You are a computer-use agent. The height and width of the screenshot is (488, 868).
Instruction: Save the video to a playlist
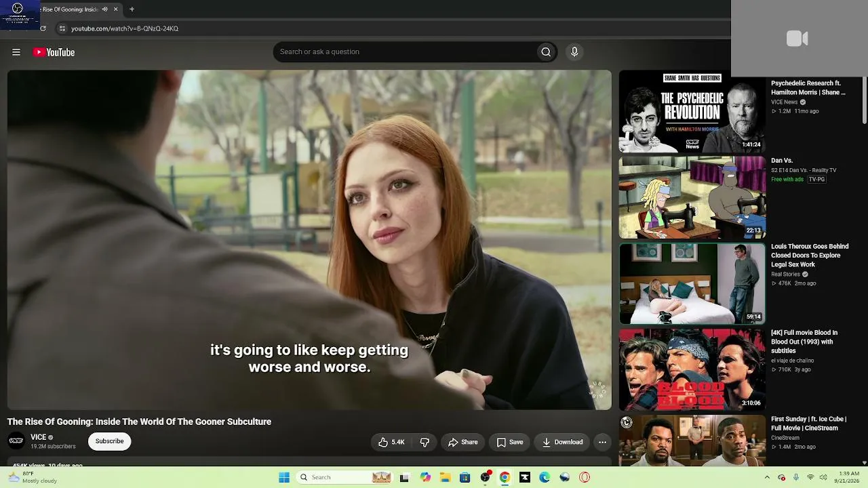509,442
